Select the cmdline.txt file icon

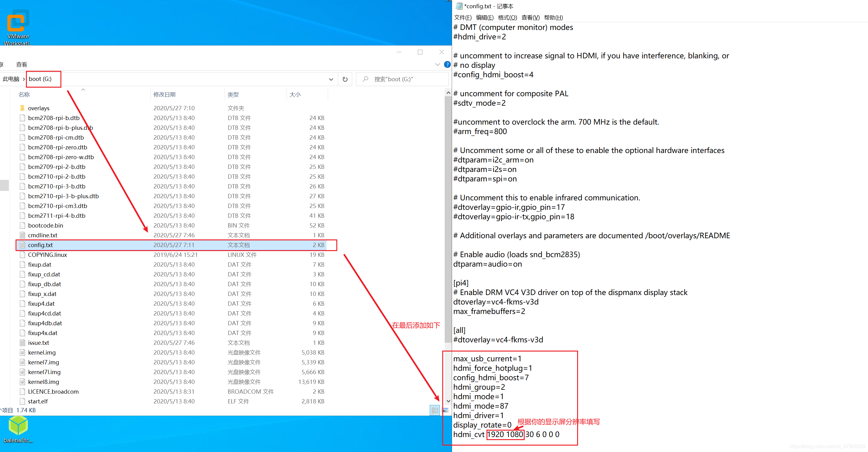(22, 235)
